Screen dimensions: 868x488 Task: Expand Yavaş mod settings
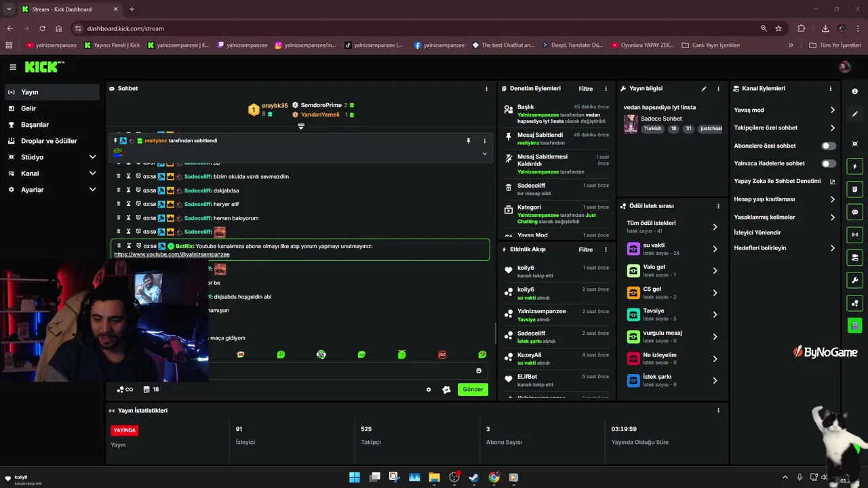tap(785, 110)
